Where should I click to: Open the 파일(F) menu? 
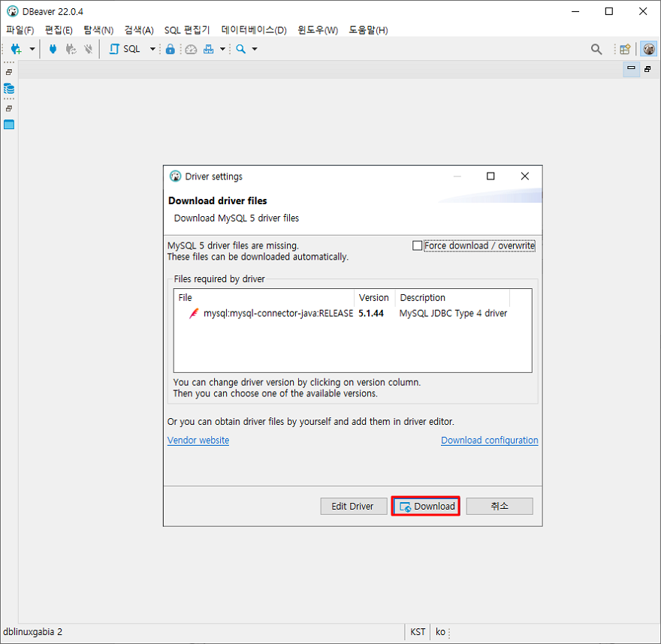20,30
